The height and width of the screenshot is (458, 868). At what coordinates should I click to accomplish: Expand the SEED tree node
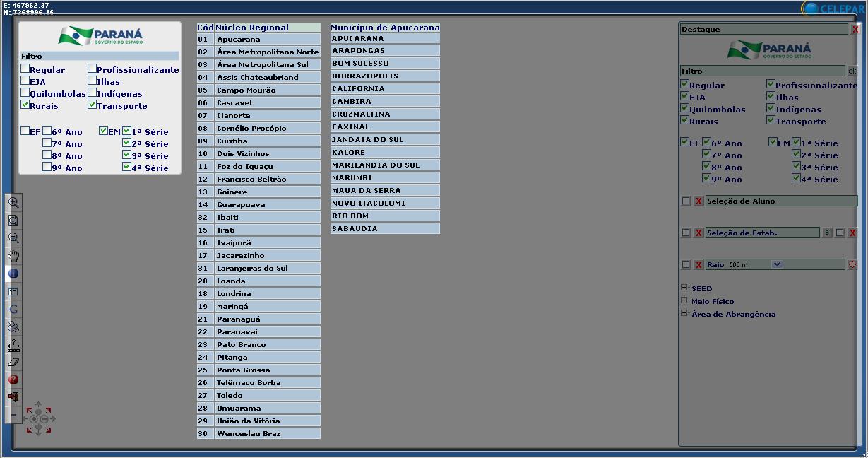click(x=684, y=288)
